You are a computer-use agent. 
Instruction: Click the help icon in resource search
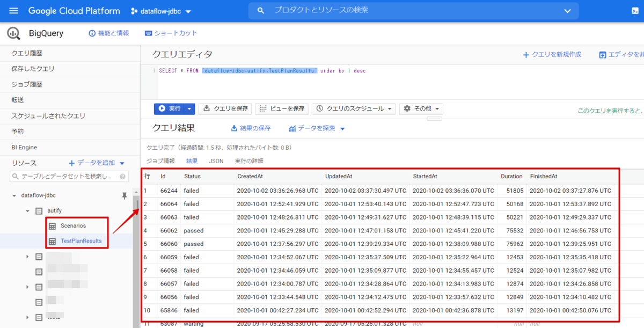[x=123, y=177]
